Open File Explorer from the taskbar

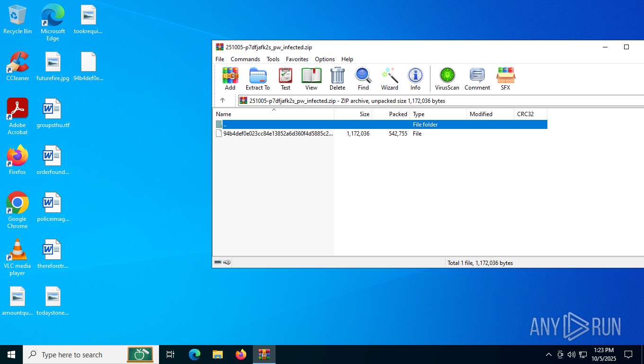click(x=217, y=355)
